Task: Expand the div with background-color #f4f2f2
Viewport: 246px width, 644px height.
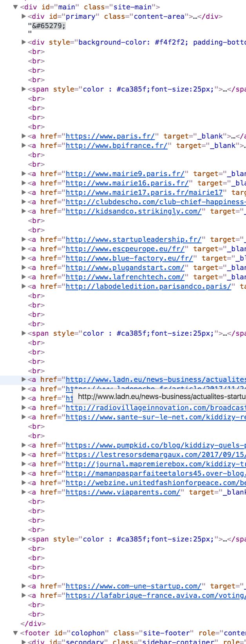Action: pos(24,42)
